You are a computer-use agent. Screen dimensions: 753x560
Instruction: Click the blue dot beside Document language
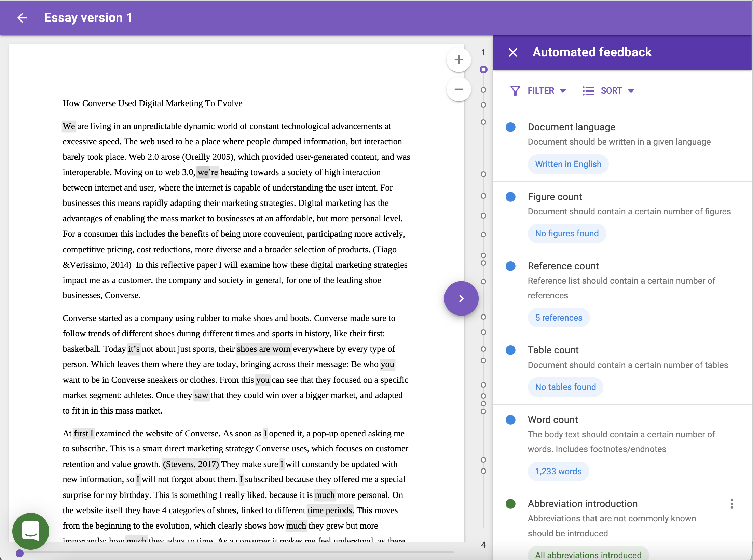coord(510,127)
